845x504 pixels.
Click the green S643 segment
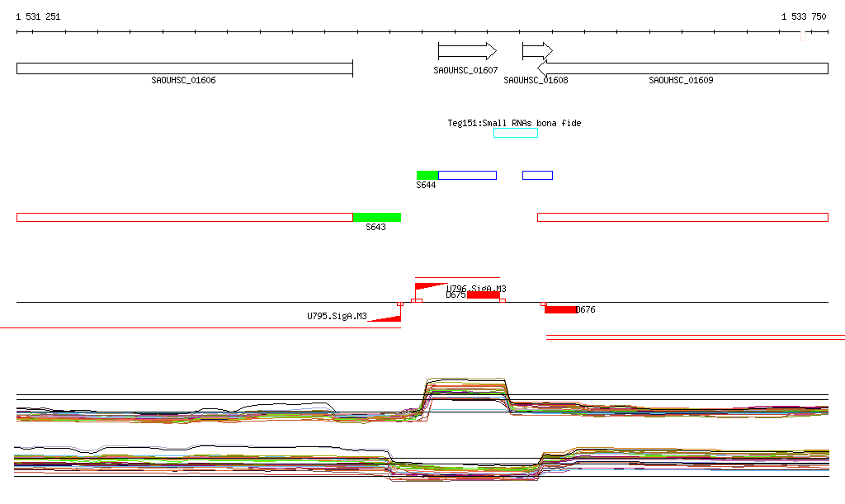[x=376, y=218]
